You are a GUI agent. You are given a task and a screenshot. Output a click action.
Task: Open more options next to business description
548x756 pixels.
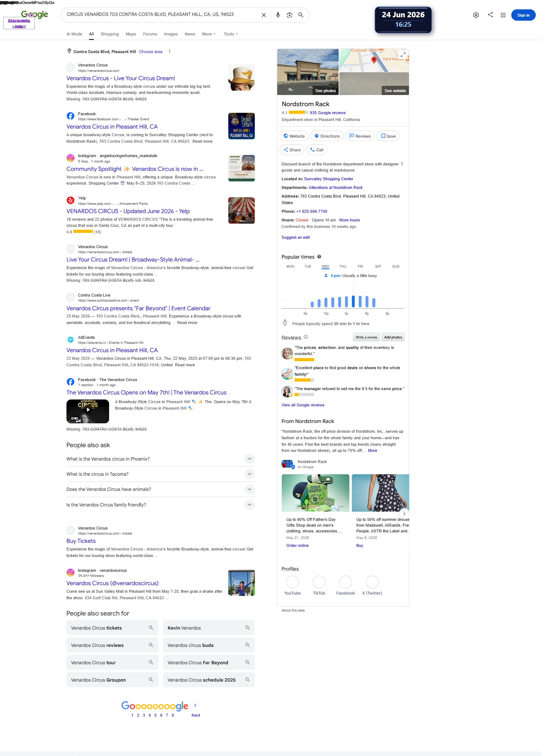pos(402,164)
